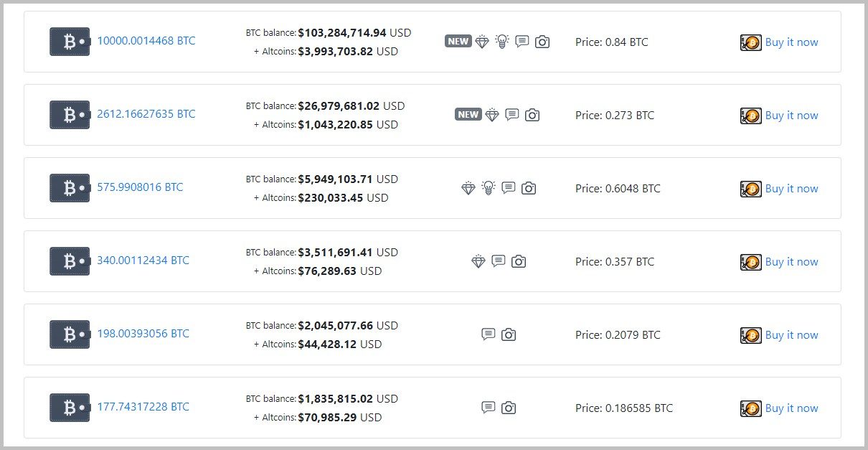Image resolution: width=868 pixels, height=450 pixels.
Task: Click the bitcoin cart icon for price 0.357 BTC
Action: [750, 262]
